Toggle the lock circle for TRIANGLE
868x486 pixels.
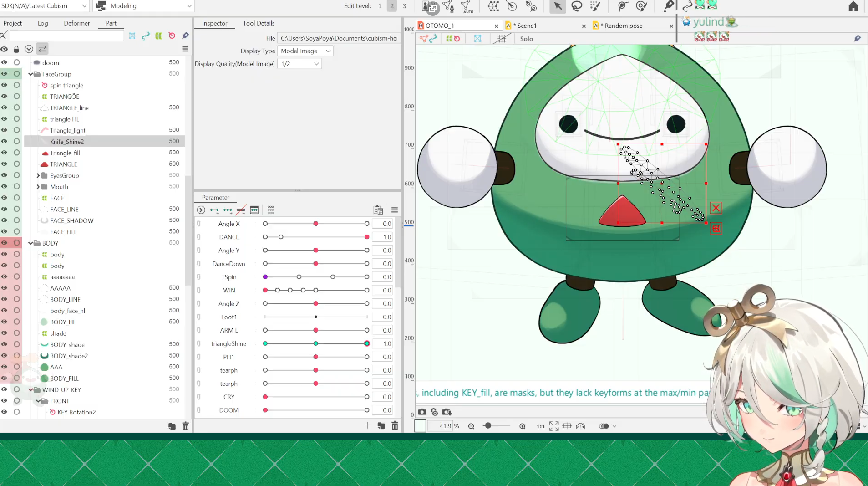[16, 164]
